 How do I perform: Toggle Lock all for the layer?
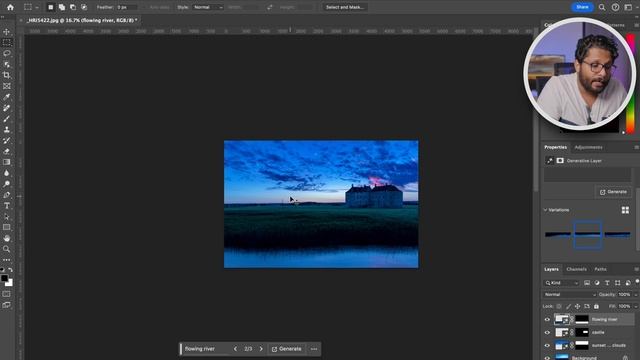pyautogui.click(x=596, y=307)
